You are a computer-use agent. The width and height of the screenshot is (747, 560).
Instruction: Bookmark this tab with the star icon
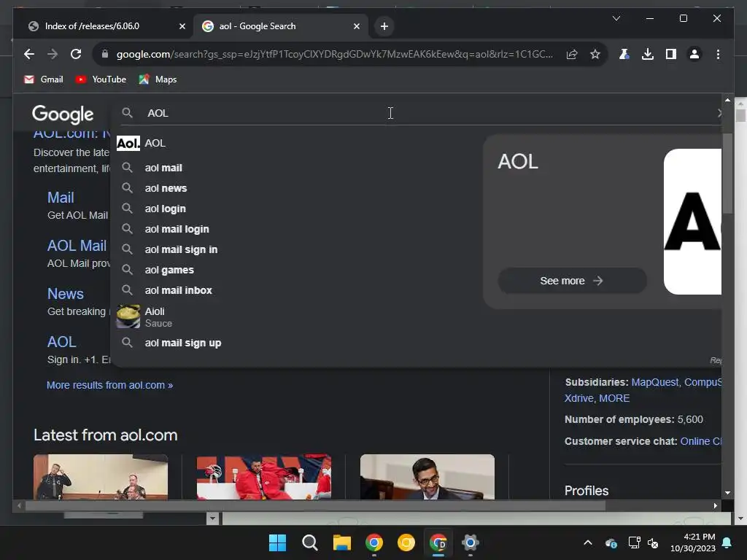pos(595,54)
